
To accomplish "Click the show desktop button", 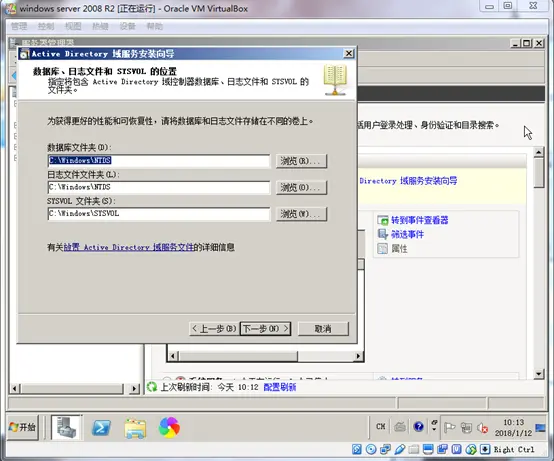I will (541, 428).
